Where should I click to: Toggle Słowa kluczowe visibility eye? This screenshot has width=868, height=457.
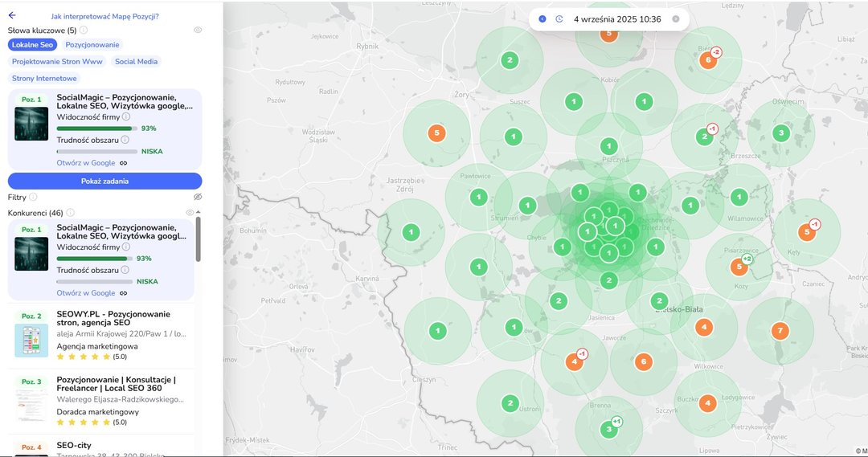[x=198, y=30]
